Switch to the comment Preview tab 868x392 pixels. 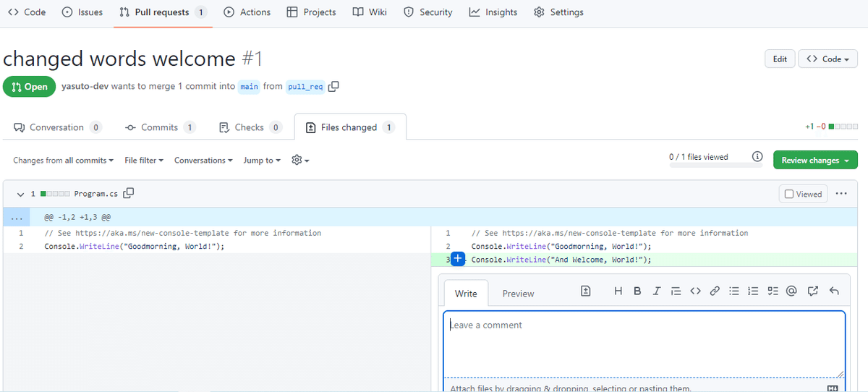pos(518,294)
